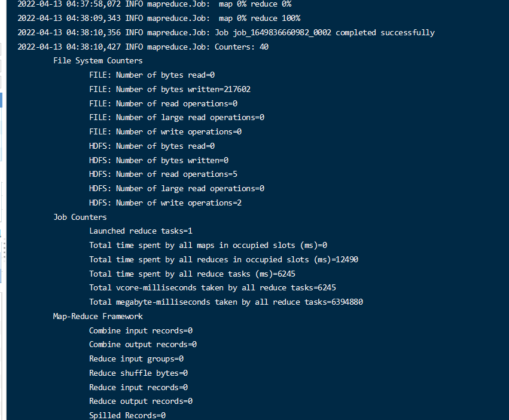Click the 'map 0% reduce 100%' line

[159, 18]
